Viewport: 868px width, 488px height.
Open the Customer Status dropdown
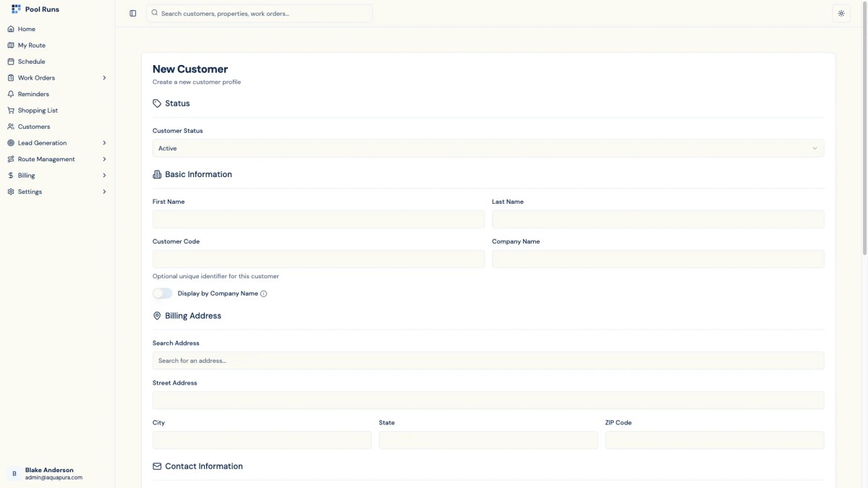pyautogui.click(x=488, y=148)
